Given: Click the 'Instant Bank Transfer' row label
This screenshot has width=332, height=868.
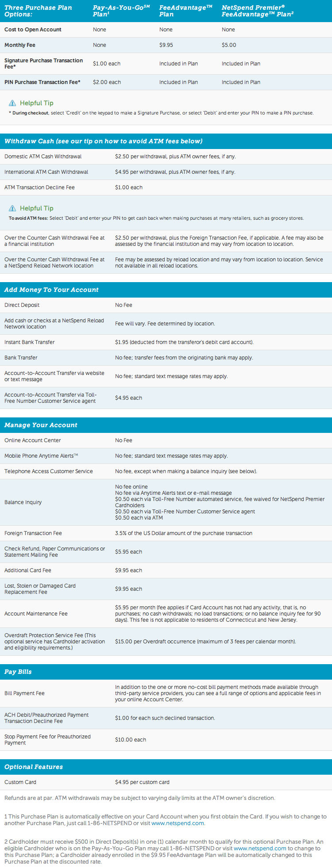Looking at the screenshot, I should click(x=30, y=342).
